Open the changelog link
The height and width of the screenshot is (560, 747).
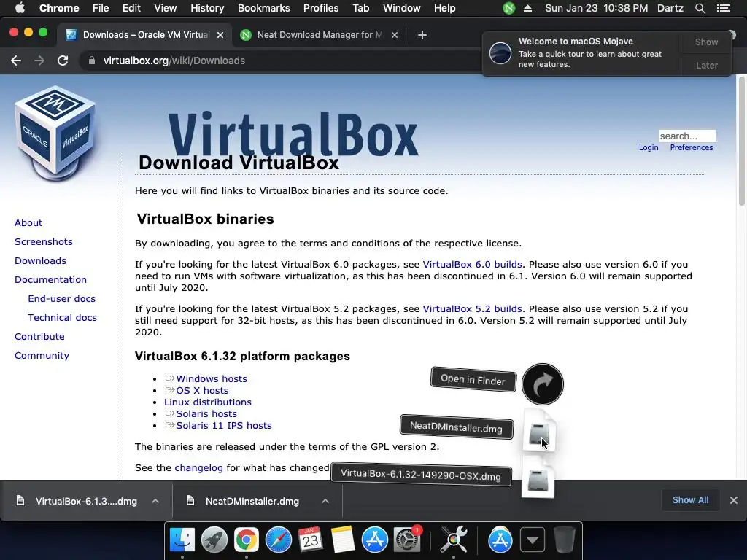pos(198,467)
